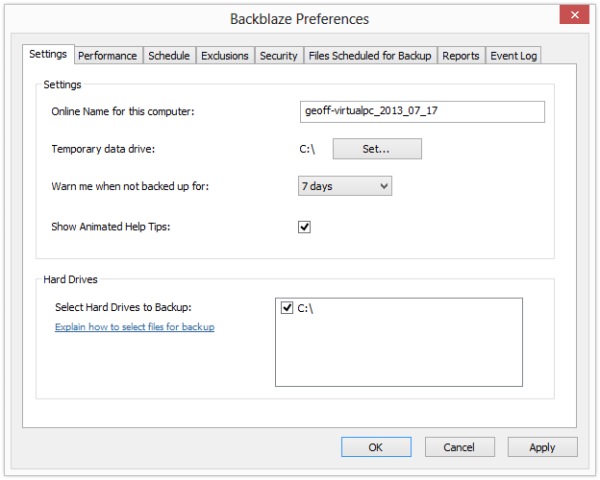
Task: Open the Event Log tab
Action: click(x=514, y=56)
